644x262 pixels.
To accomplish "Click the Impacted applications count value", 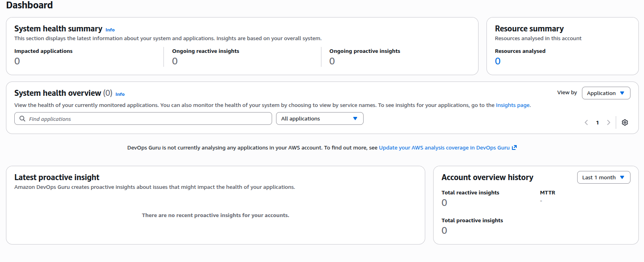I will pos(17,61).
